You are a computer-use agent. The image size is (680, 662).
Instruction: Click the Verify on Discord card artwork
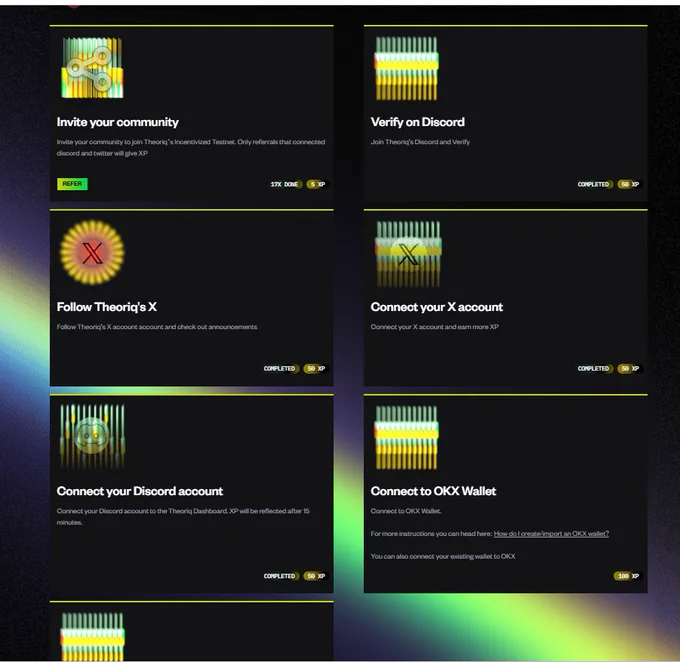click(406, 68)
